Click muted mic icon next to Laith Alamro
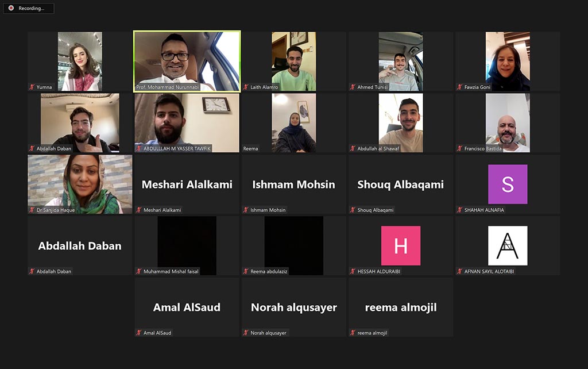Image resolution: width=588 pixels, height=369 pixels. click(246, 87)
